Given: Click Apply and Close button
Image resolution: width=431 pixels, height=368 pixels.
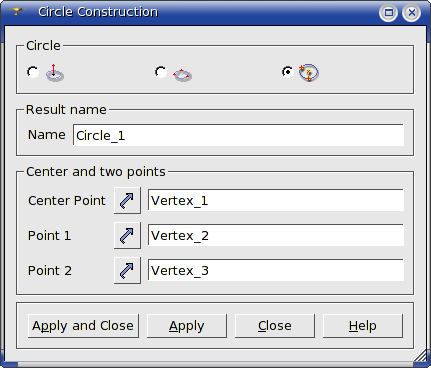Looking at the screenshot, I should click(83, 326).
